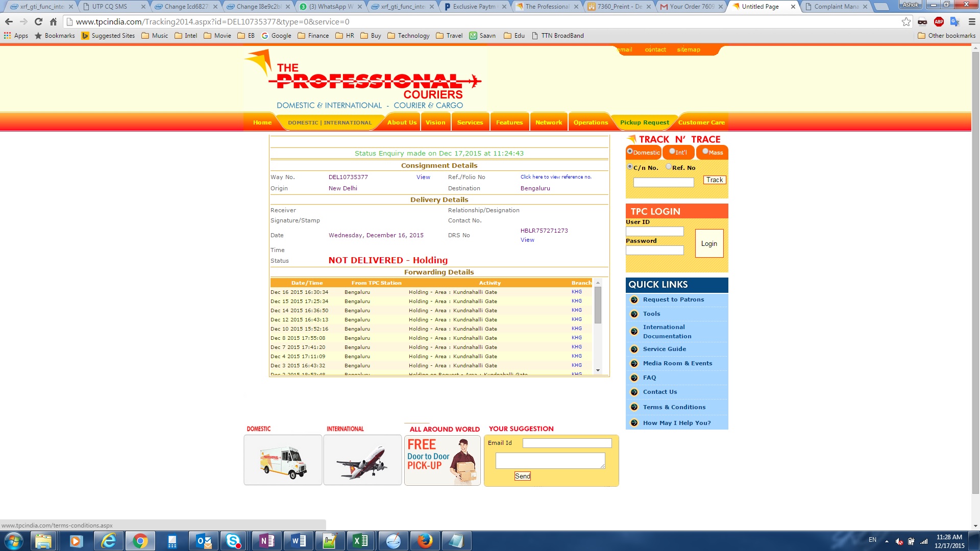Click page vertical scrollbar thumb
The image size is (980, 551).
click(975, 273)
